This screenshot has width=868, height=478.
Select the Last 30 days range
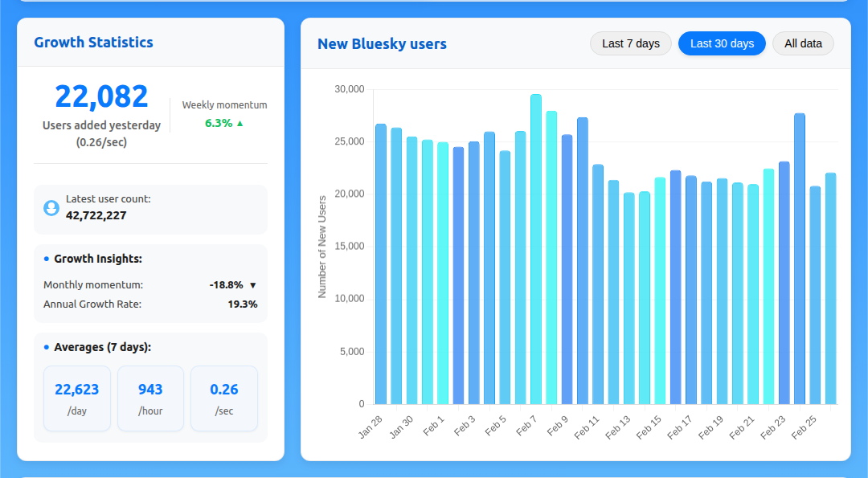click(722, 43)
